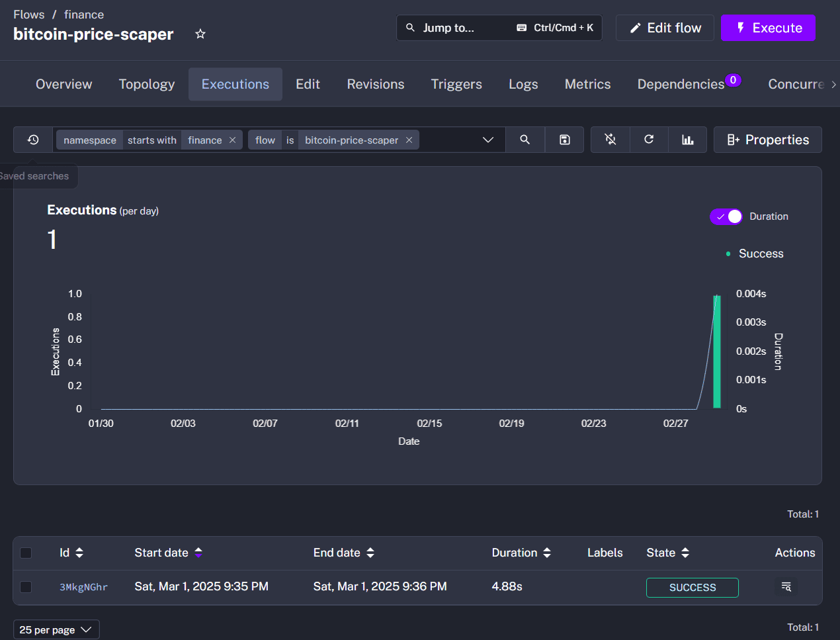Open execution 3MkgNGhr link
Image resolution: width=840 pixels, height=640 pixels.
click(x=83, y=586)
